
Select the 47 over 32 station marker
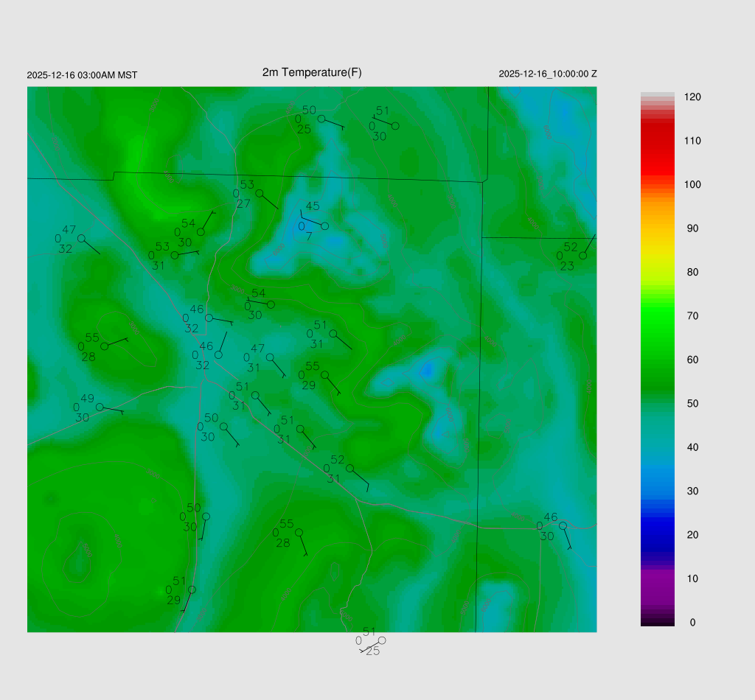[81, 238]
